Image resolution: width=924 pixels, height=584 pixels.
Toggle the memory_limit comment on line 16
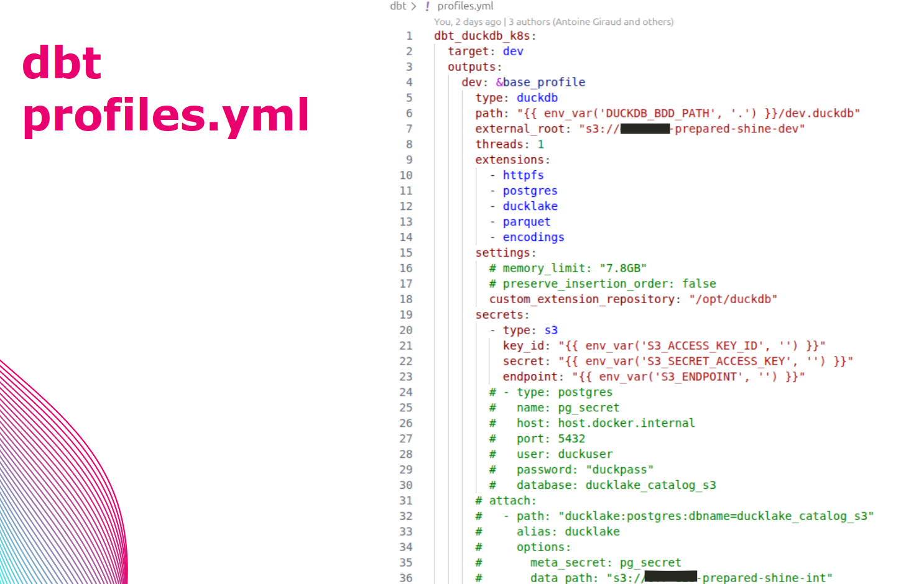[x=547, y=268]
